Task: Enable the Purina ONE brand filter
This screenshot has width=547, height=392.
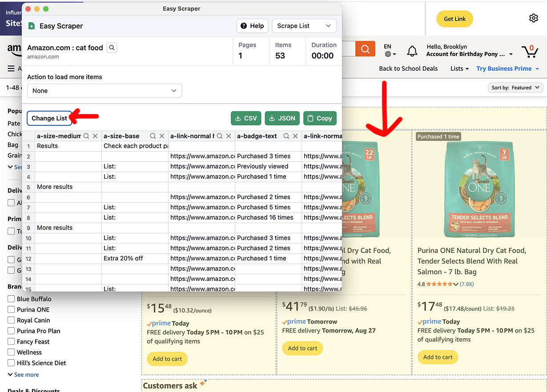Action: point(11,309)
